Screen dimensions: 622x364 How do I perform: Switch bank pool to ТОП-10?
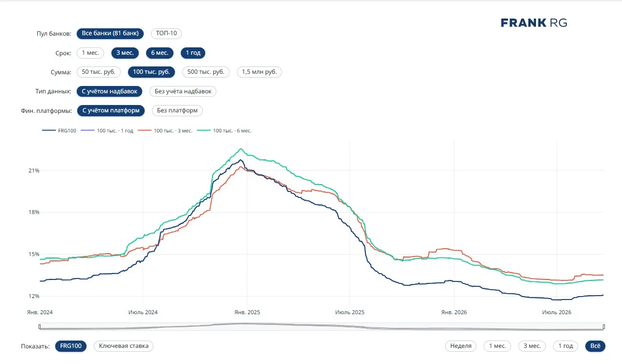(x=167, y=34)
